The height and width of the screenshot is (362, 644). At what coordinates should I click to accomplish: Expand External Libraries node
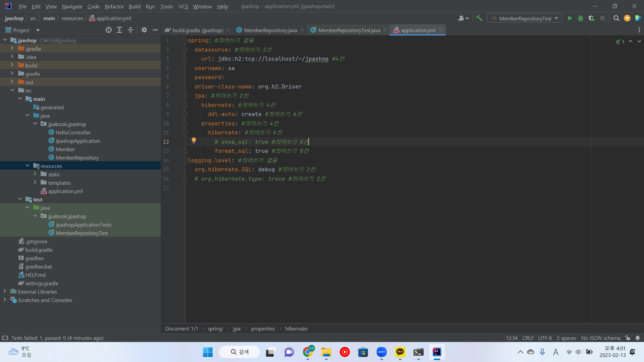(5, 292)
